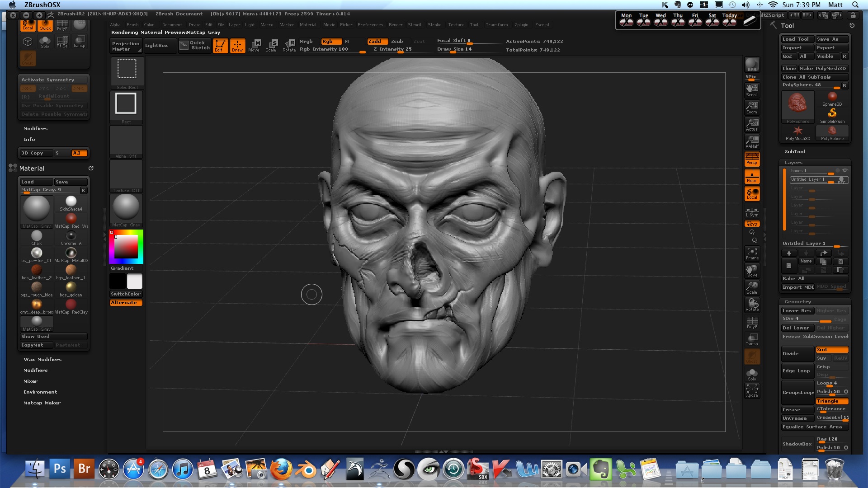Expand the Wax Modifiers section
Viewport: 868px width, 488px height.
pyautogui.click(x=42, y=360)
